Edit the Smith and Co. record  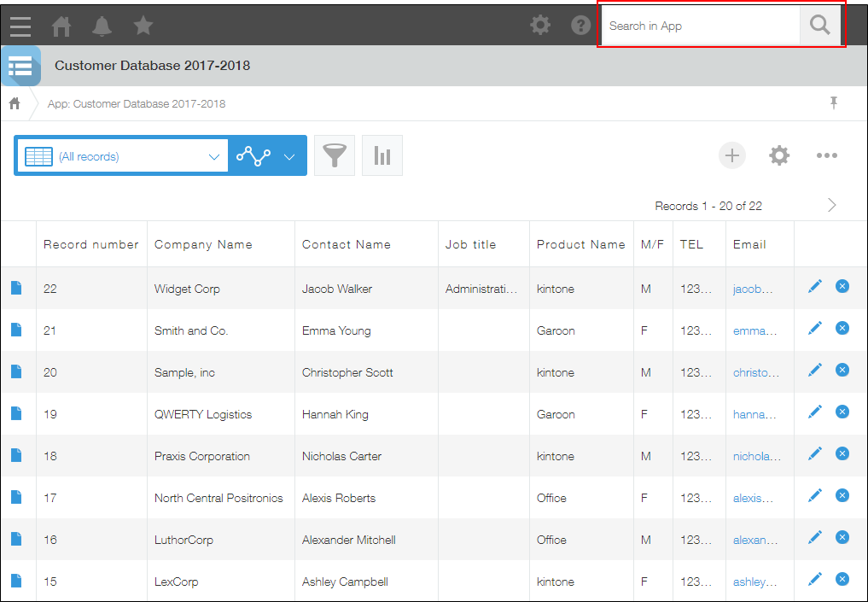pos(815,329)
